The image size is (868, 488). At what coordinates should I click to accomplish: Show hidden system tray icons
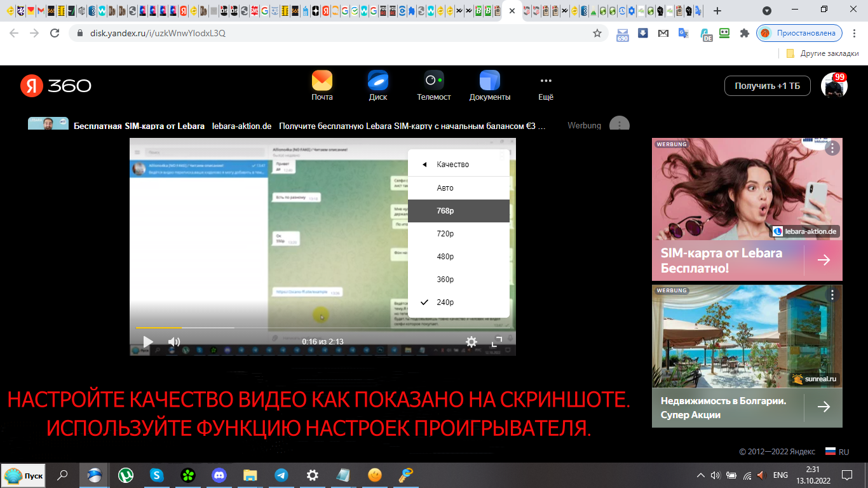click(701, 475)
